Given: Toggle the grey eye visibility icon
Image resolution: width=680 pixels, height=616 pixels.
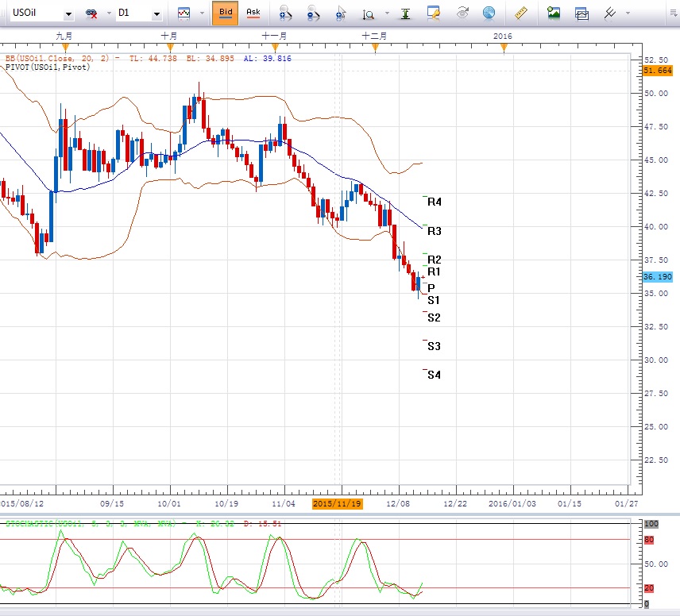Looking at the screenshot, I should point(462,13).
